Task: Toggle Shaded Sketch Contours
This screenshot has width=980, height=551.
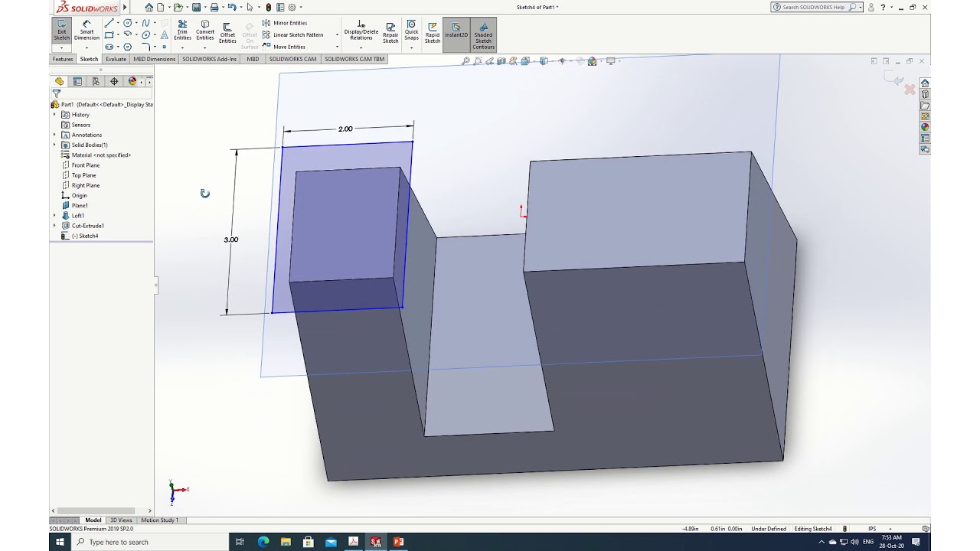Action: 483,34
